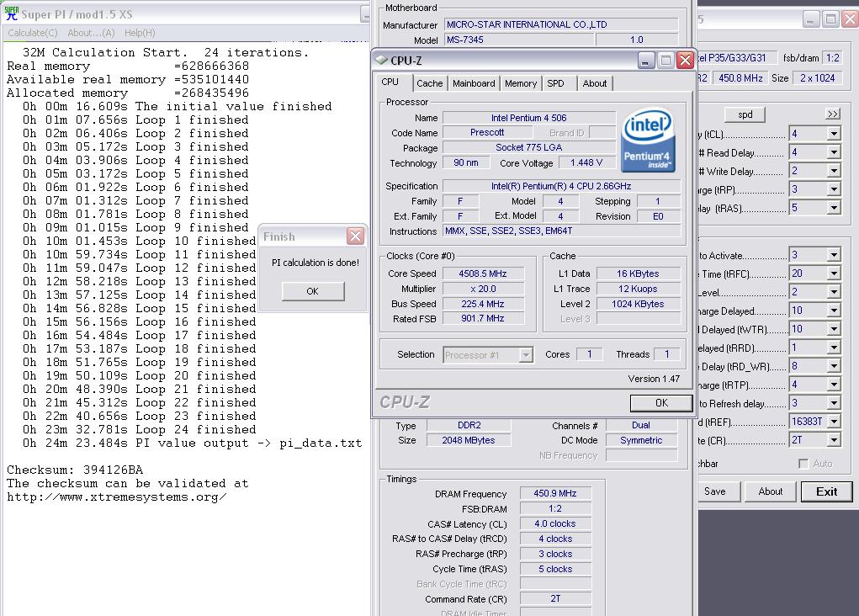Switch to the Memory tab in CPU-Z
The image size is (859, 616).
(521, 83)
